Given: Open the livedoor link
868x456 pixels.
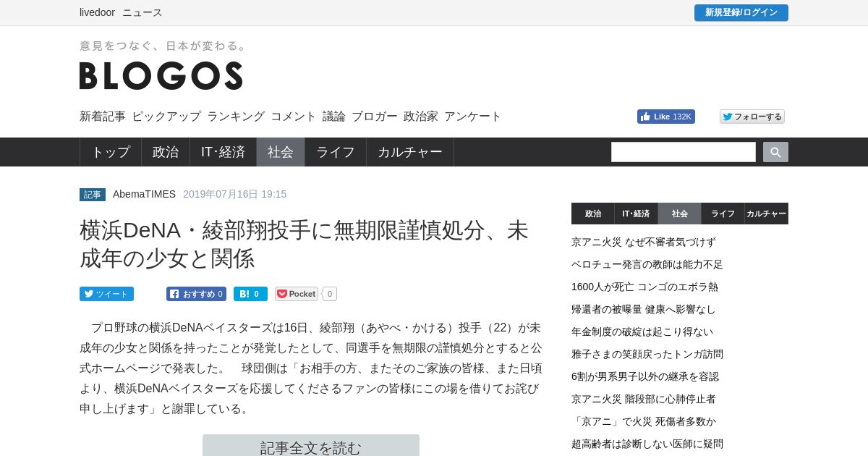Looking at the screenshot, I should (97, 12).
